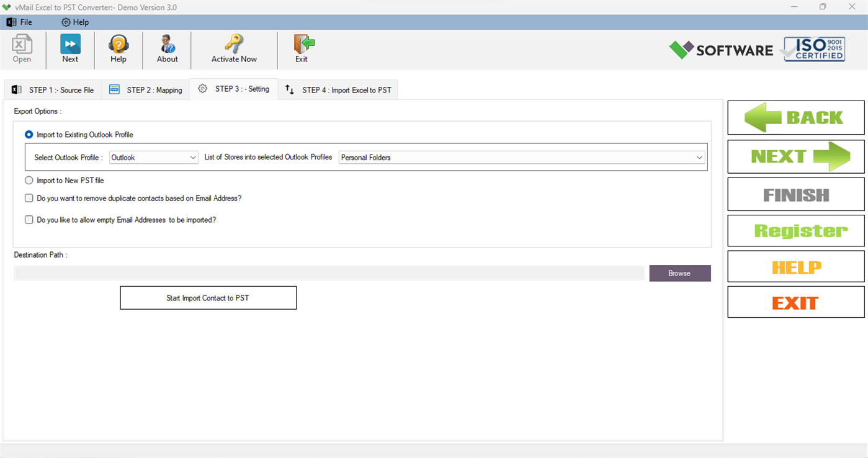Open the Personal Folders stores combo box

point(521,158)
